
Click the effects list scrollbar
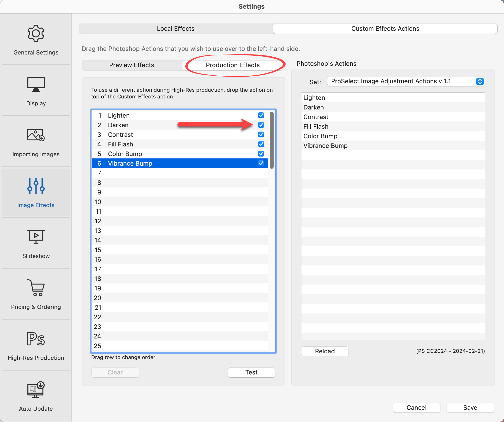[271, 140]
